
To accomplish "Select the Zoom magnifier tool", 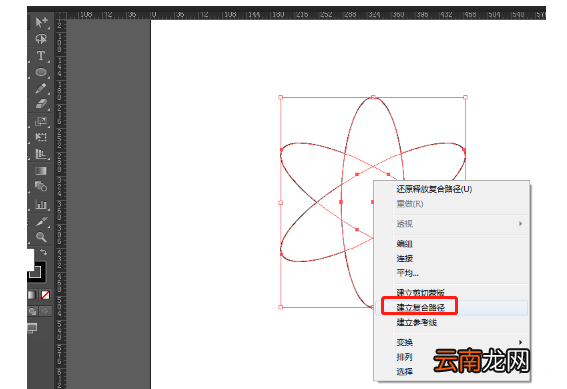I will tap(41, 237).
